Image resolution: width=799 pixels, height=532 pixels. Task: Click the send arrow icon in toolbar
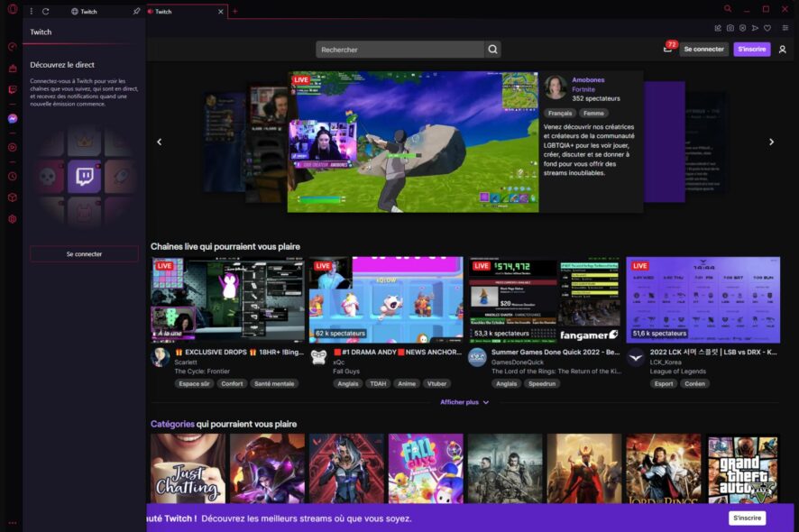pyautogui.click(x=755, y=28)
